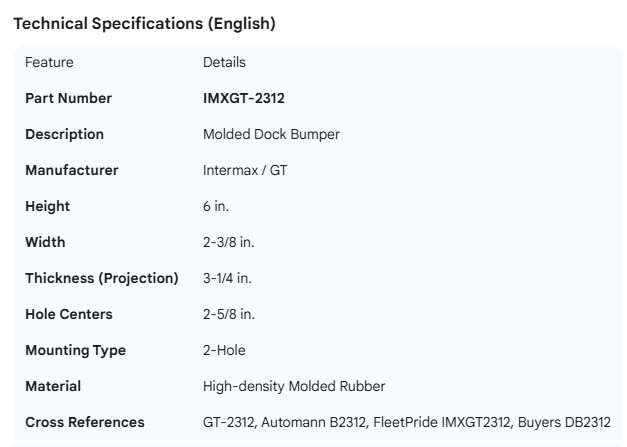This screenshot has height=447, width=627.
Task: Click the 2-Hole mounting type value
Action: pos(224,350)
